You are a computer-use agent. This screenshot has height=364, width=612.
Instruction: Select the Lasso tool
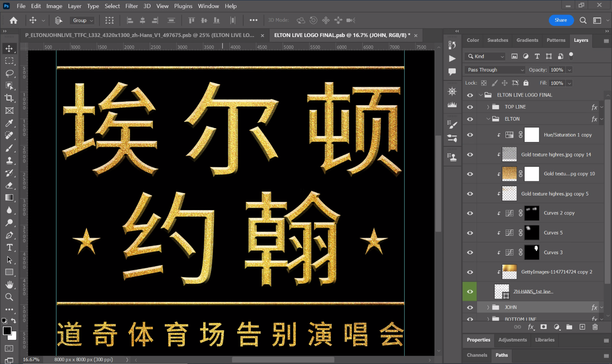pyautogui.click(x=9, y=74)
